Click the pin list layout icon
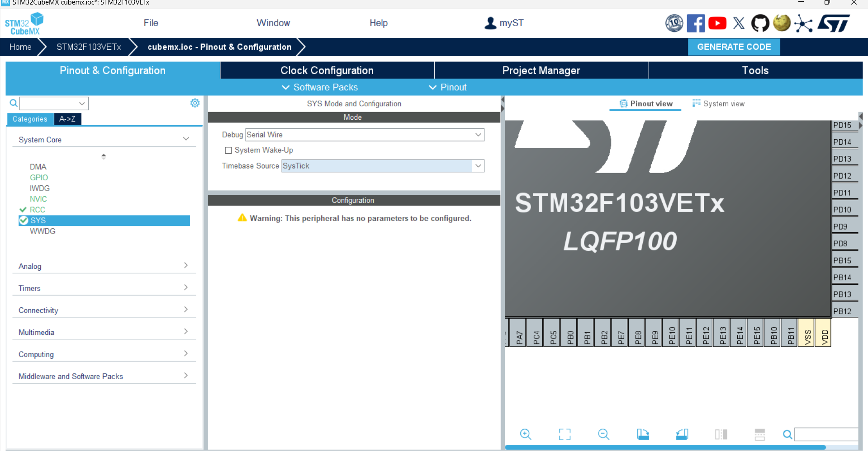The image size is (868, 451). [x=760, y=434]
